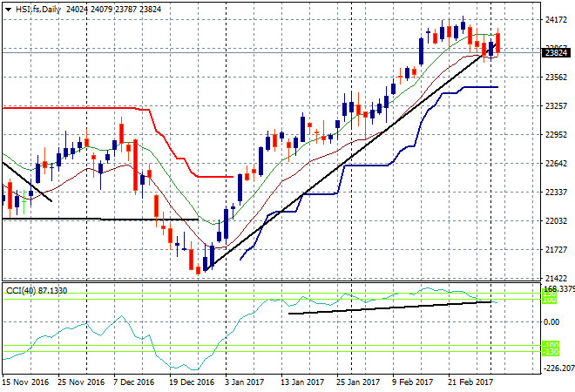Select the black trendline in the CCI panel

(x=389, y=308)
